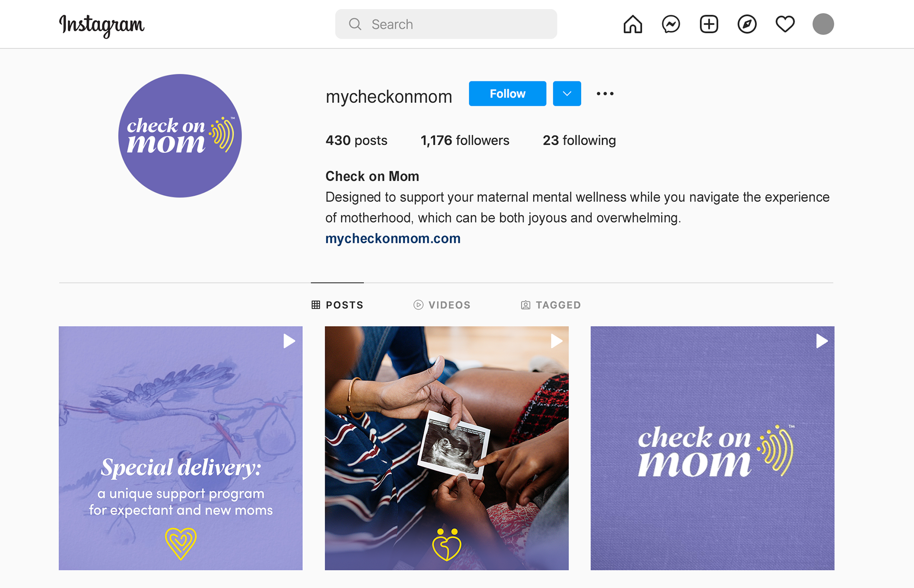
Task: Open your profile avatar menu
Action: (823, 24)
